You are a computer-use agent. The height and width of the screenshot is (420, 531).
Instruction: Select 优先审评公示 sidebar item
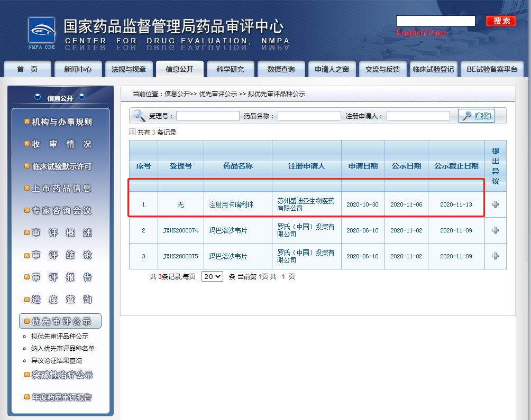60,321
